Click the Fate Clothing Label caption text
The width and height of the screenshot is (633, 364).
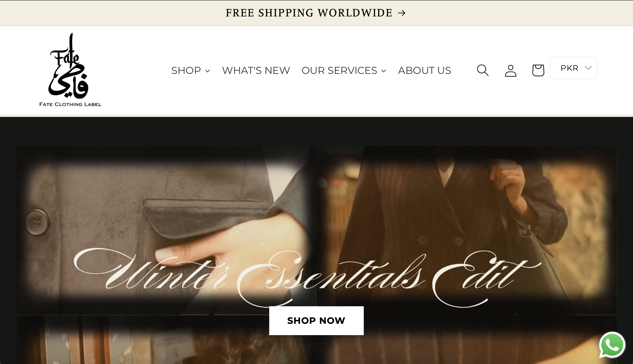pos(70,104)
